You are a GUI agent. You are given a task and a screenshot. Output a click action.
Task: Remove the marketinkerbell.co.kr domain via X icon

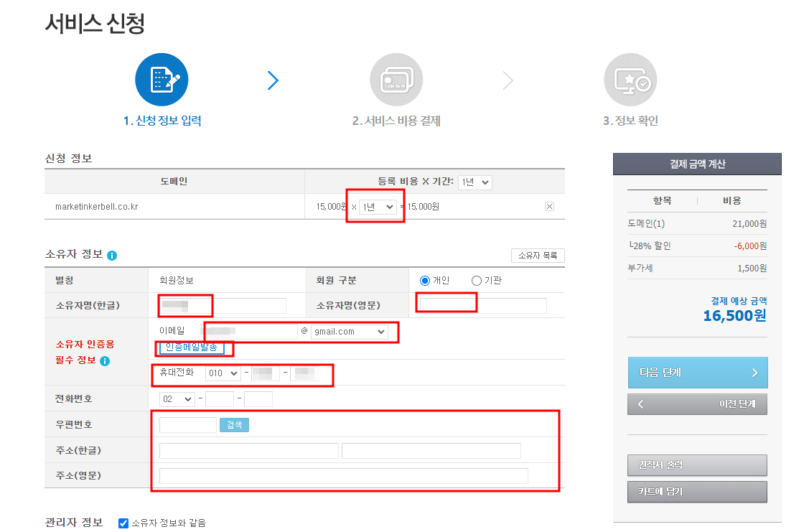pyautogui.click(x=549, y=206)
